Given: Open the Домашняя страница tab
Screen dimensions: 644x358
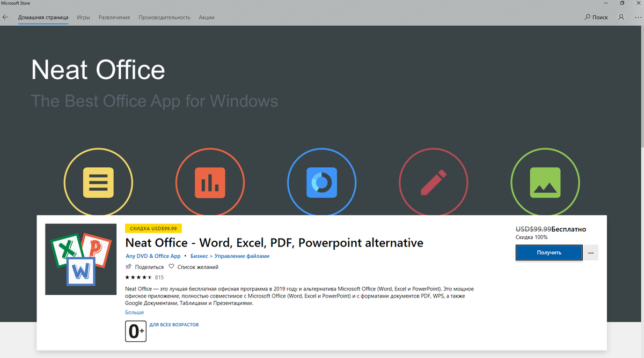Looking at the screenshot, I should [x=43, y=17].
